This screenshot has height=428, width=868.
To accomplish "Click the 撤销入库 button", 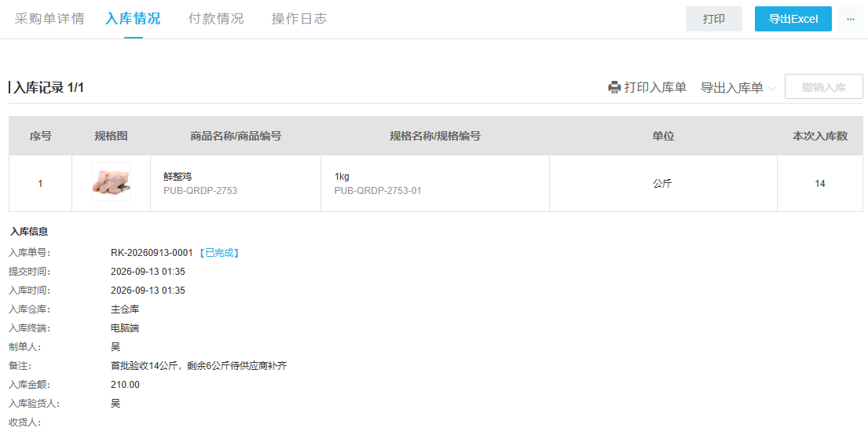I will coord(824,87).
